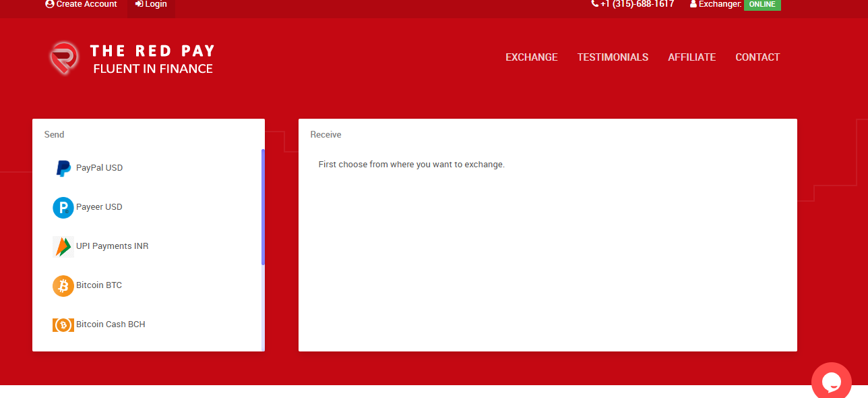Image resolution: width=868 pixels, height=398 pixels.
Task: Click the Create Account link
Action: (x=81, y=4)
